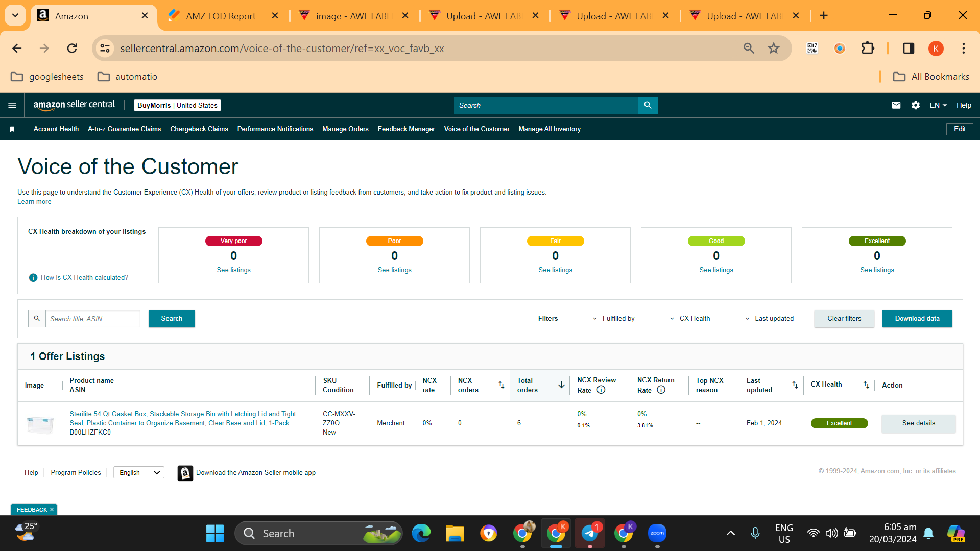
Task: Open the googlesheets bookmark folder
Action: click(x=47, y=77)
